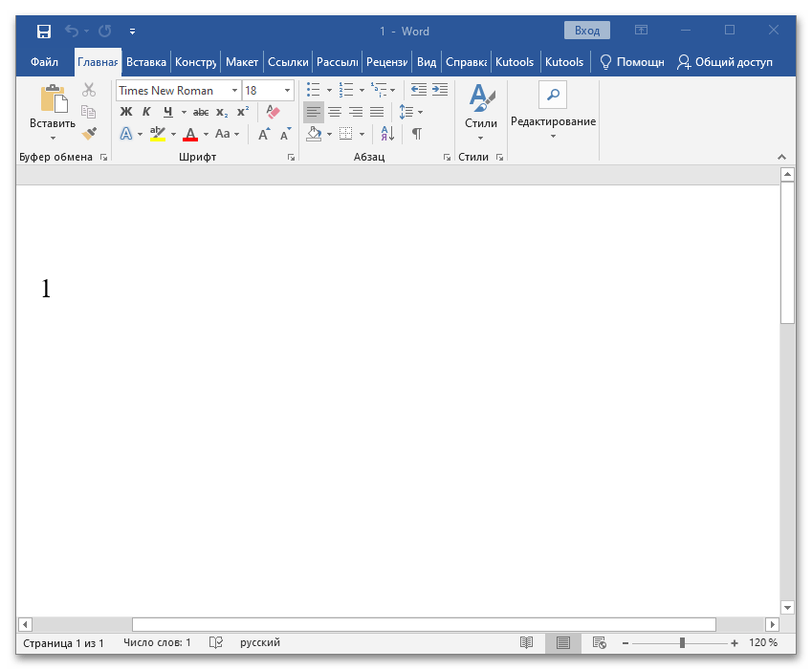Click the Format Painter brush icon
Image resolution: width=812 pixels, height=670 pixels.
point(89,134)
